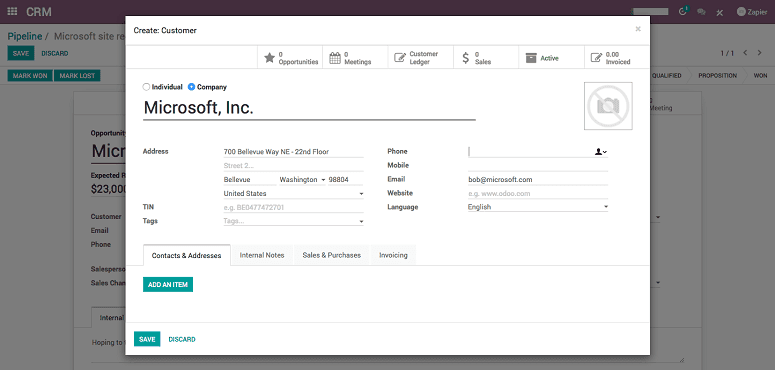Viewport: 775px width, 370px height.
Task: Click the Website input field
Action: pos(538,194)
